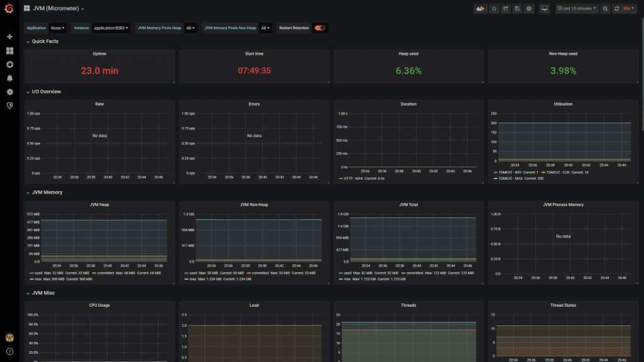Open the Instance application:8080 dropdown
The height and width of the screenshot is (362, 644).
point(111,28)
